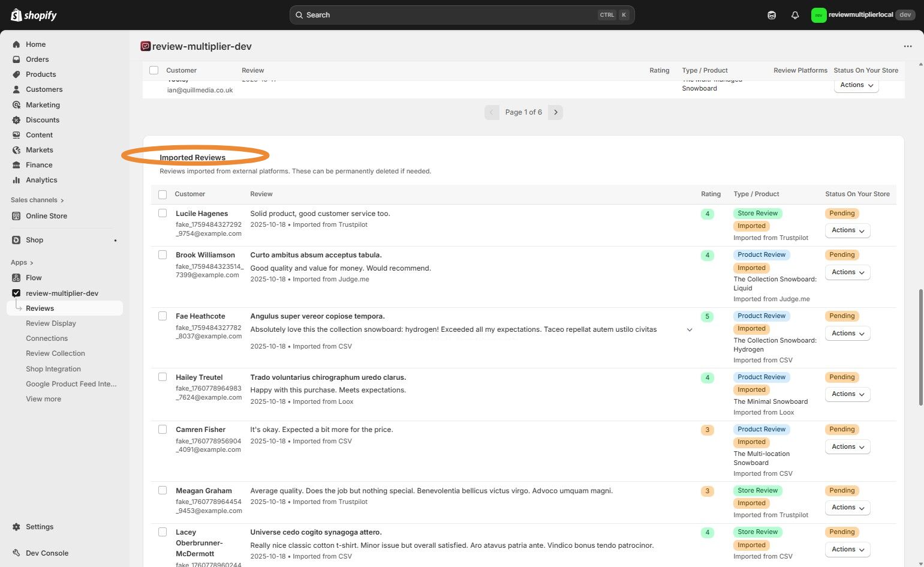Click the app logo beside review-multiplier-dev title
The image size is (924, 567).
[x=145, y=46]
